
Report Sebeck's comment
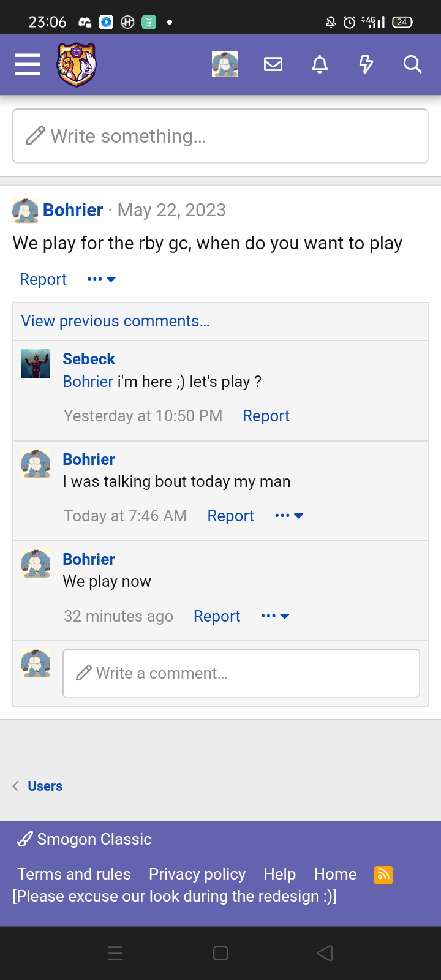(266, 416)
